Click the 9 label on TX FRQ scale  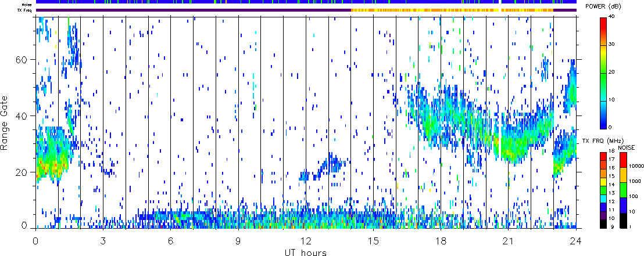pos(613,228)
